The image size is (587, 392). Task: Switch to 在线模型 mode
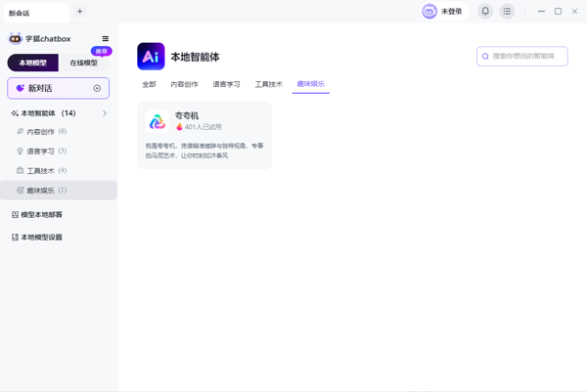[84, 63]
